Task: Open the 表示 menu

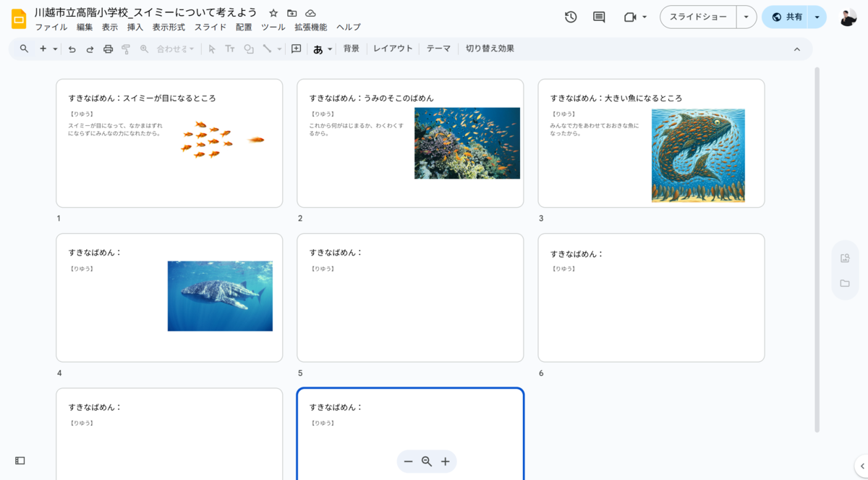Action: coord(110,28)
